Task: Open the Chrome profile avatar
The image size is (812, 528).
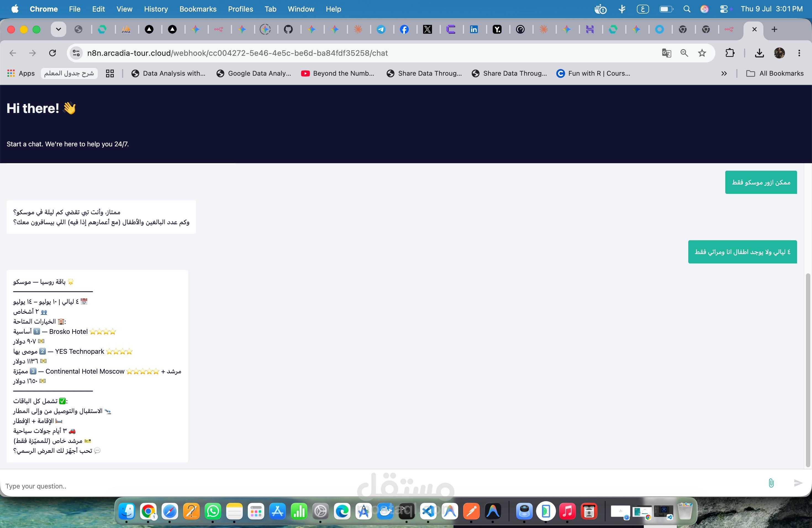Action: point(780,53)
